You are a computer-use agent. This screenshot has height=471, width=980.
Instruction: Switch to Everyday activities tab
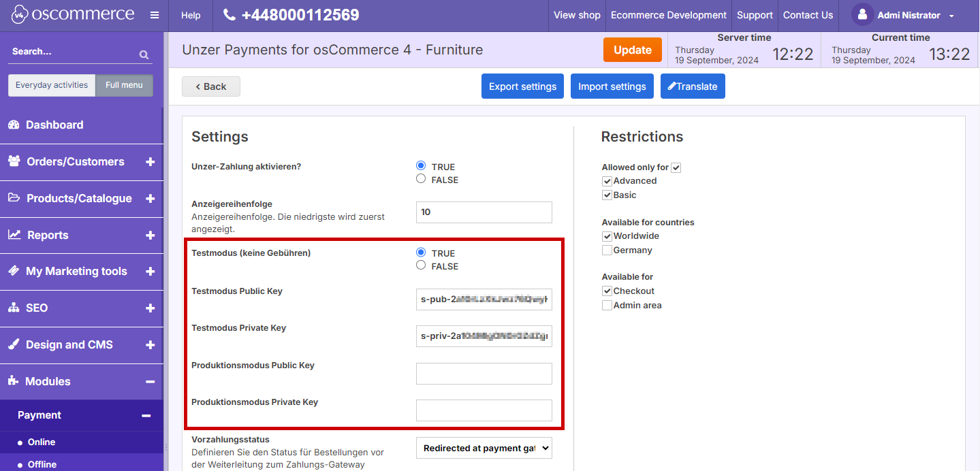click(x=52, y=85)
